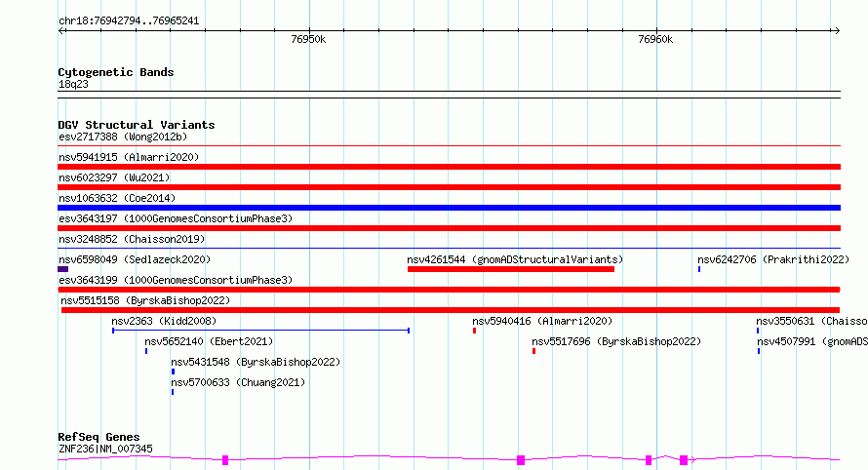868x470 pixels.
Task: Select variant nsv1063632 (Coe2014) label
Action: [x=117, y=198]
